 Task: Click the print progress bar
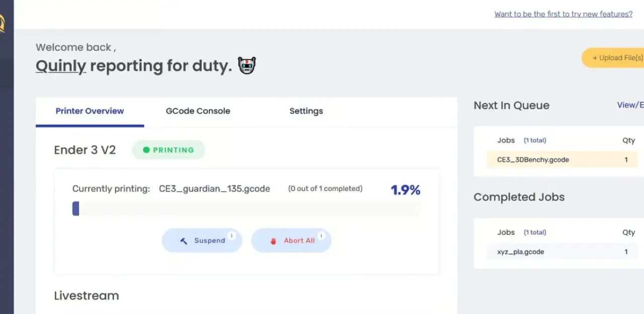pyautogui.click(x=246, y=208)
